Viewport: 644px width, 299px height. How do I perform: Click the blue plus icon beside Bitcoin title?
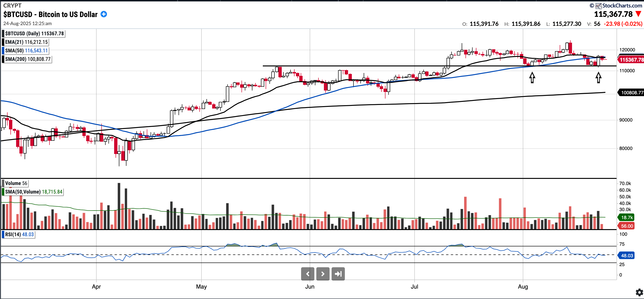(104, 14)
